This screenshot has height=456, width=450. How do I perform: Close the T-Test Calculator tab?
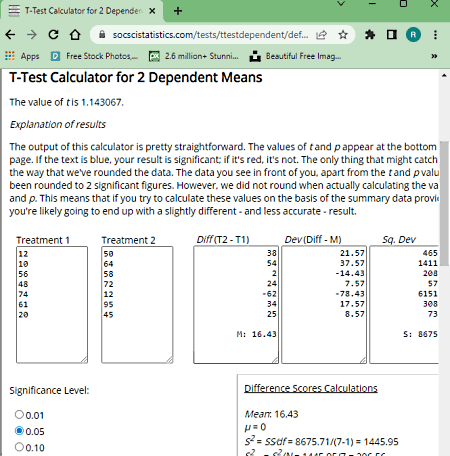(152, 11)
